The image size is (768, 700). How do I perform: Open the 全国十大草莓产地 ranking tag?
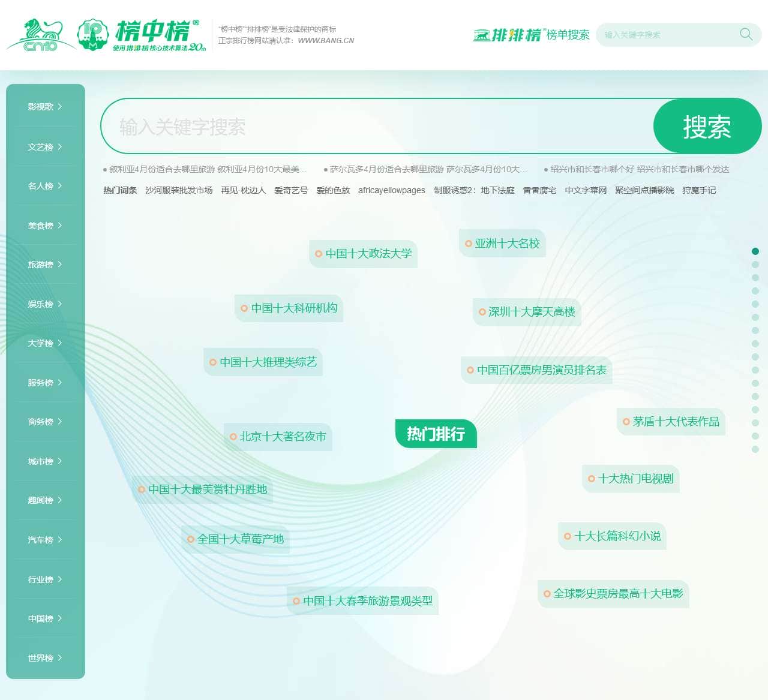tap(235, 539)
